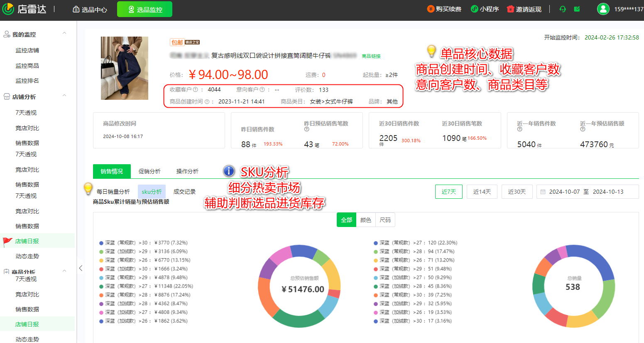Collapse the 店铺分析 sidebar section
Viewport: 644px width, 343px height.
coord(64,96)
